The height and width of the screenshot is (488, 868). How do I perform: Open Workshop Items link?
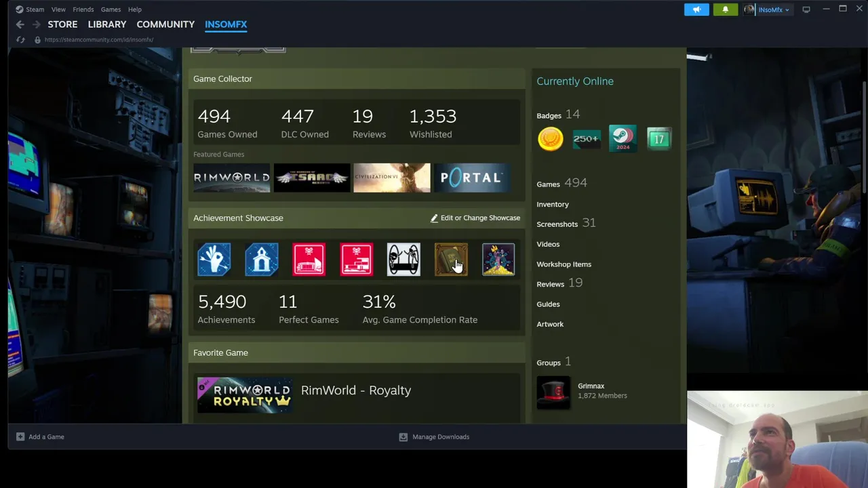tap(564, 264)
